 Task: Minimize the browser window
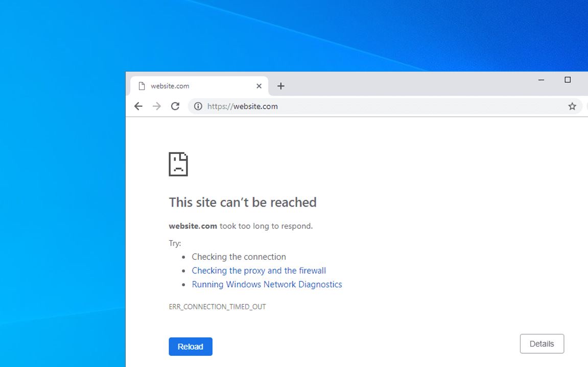[x=540, y=80]
